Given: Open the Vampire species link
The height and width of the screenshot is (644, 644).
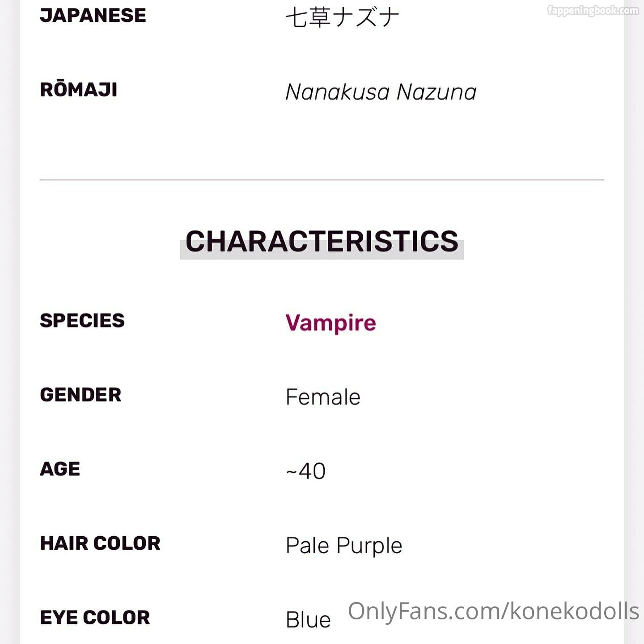Looking at the screenshot, I should point(330,322).
